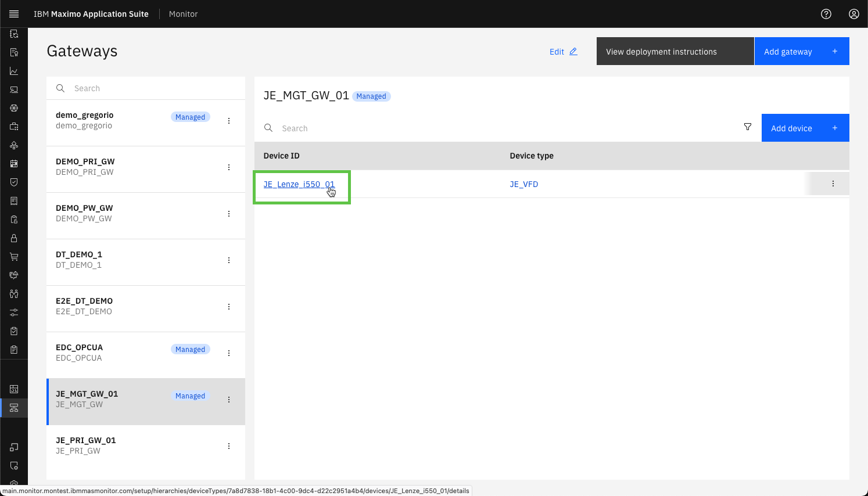The image size is (868, 496).
Task: Focus the device Search field
Action: [x=494, y=128]
